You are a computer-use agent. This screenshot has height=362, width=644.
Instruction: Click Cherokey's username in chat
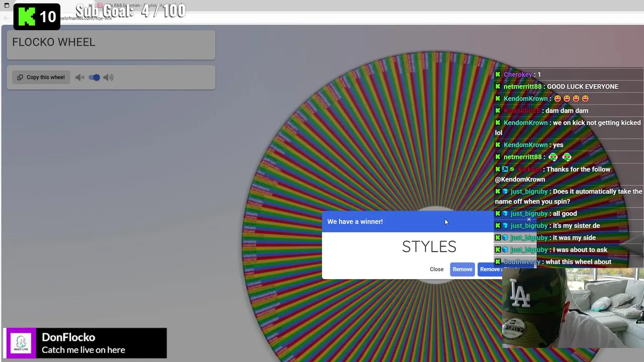[518, 74]
